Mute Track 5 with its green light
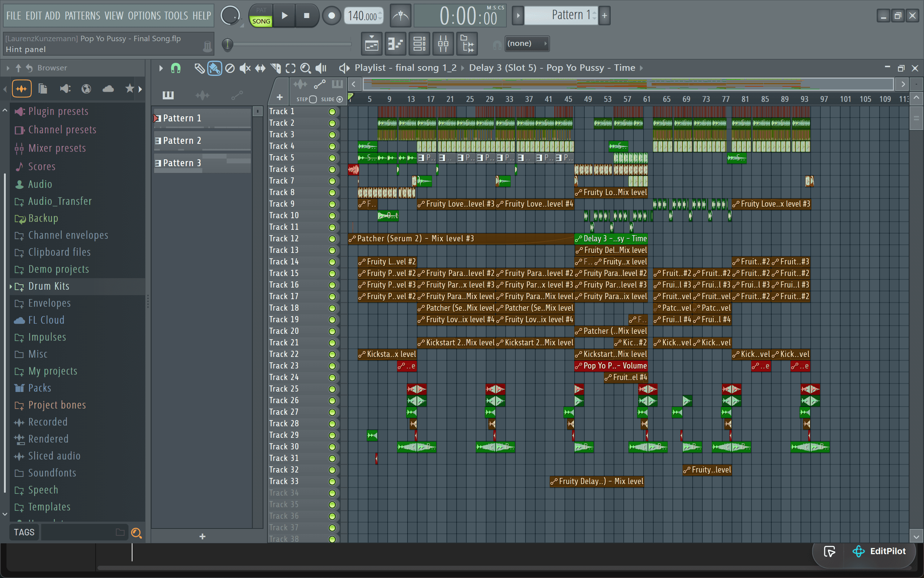 click(332, 158)
